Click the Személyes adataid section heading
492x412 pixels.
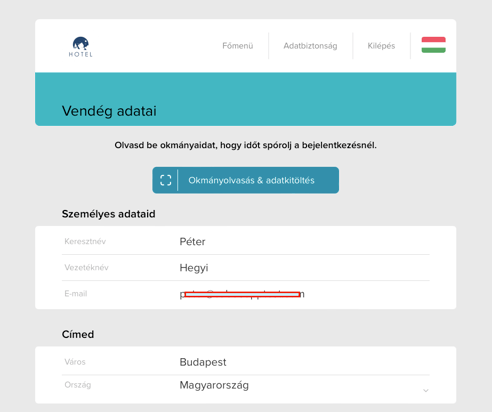(109, 214)
